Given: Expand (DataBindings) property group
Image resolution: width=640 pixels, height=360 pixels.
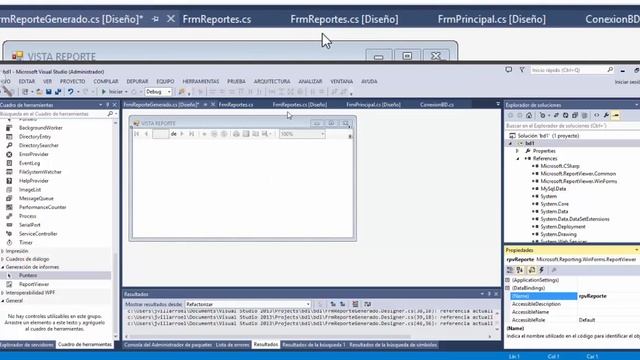Looking at the screenshot, I should coord(508,288).
